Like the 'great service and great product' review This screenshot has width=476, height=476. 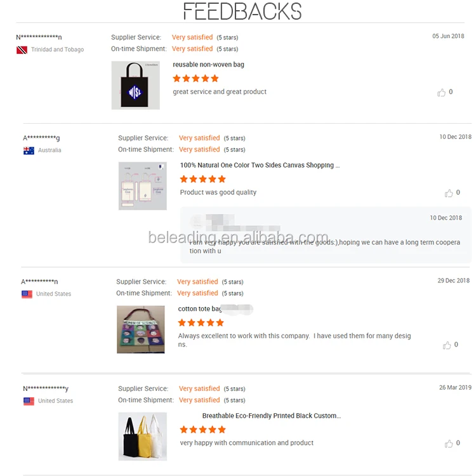441,92
